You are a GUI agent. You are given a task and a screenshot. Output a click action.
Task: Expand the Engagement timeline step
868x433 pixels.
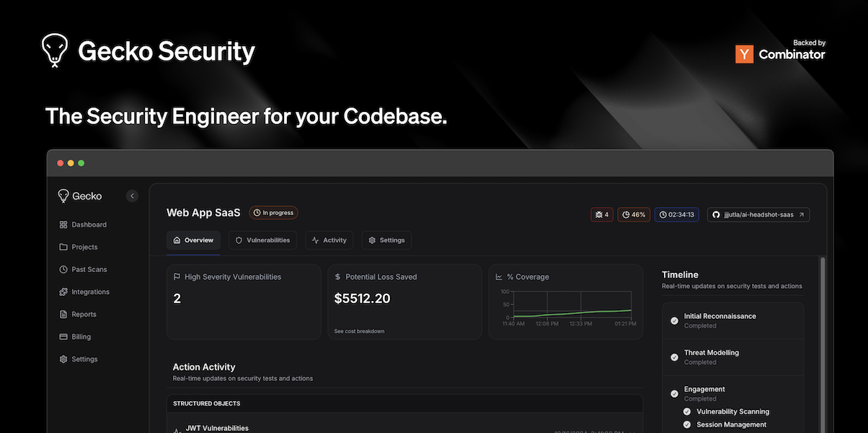click(704, 390)
